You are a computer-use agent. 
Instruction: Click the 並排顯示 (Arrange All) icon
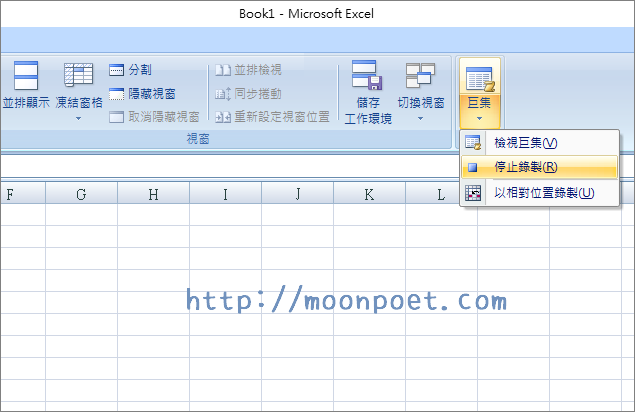pyautogui.click(x=26, y=77)
